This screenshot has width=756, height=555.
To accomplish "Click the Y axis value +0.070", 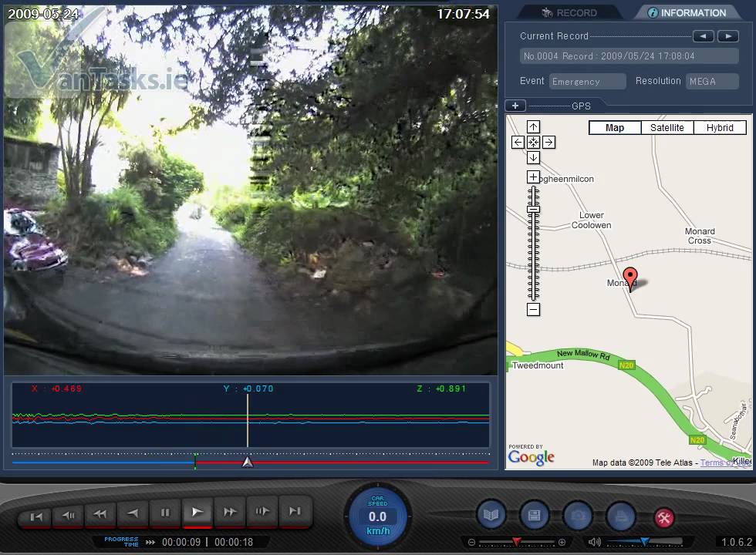I will [258, 388].
